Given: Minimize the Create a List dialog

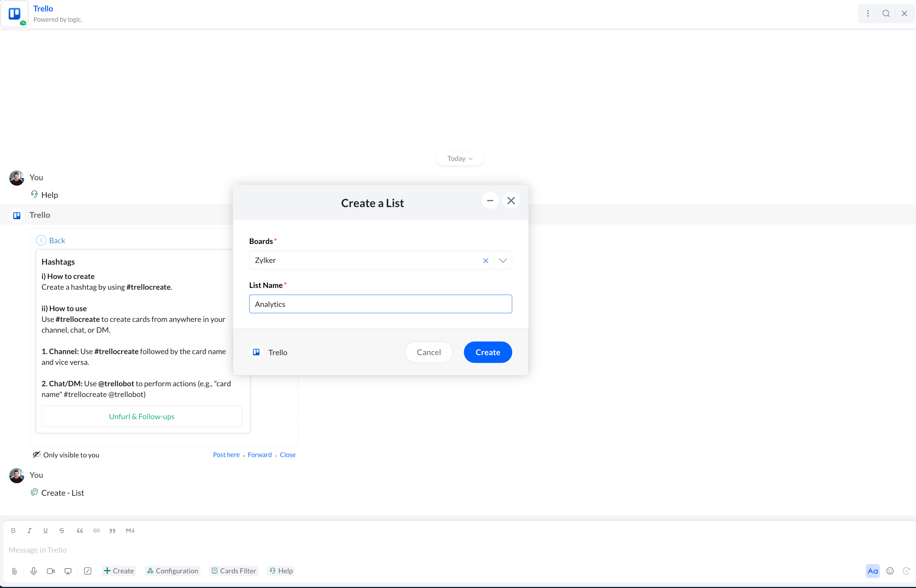Looking at the screenshot, I should coord(490,200).
